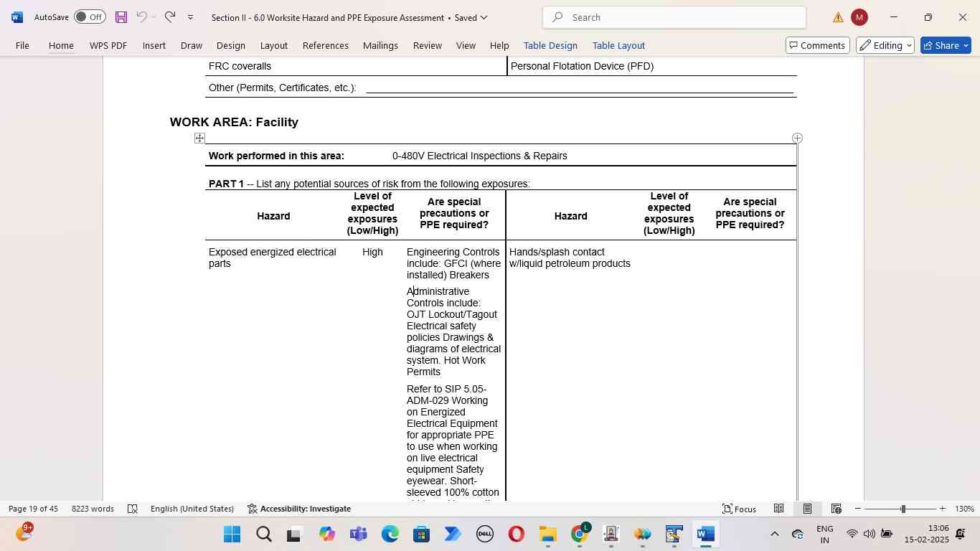This screenshot has height=551, width=980.
Task: Click the 'High' exposure level cell
Action: tap(372, 252)
